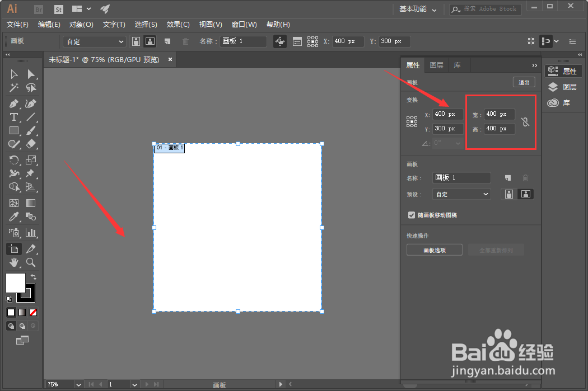Toggle landscape orientation in control bar

150,41
